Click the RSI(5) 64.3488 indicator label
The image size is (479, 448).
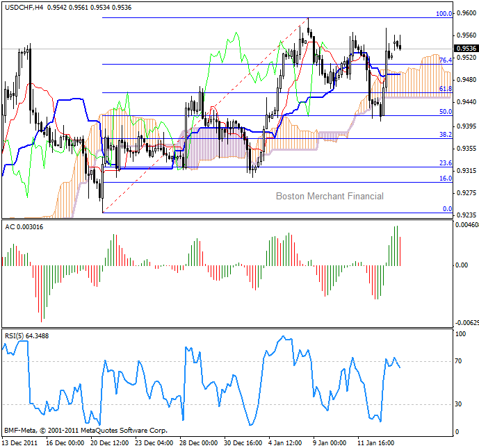tap(27, 336)
